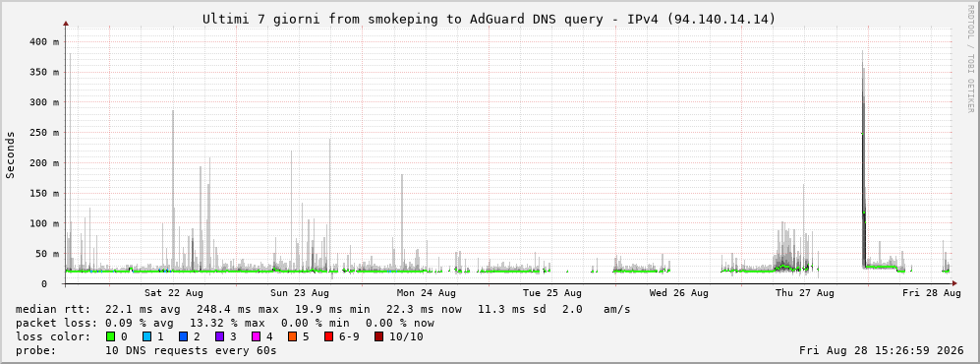This screenshot has width=980, height=364.
Task: Click the 400 m y-axis label
Action: tap(45, 42)
